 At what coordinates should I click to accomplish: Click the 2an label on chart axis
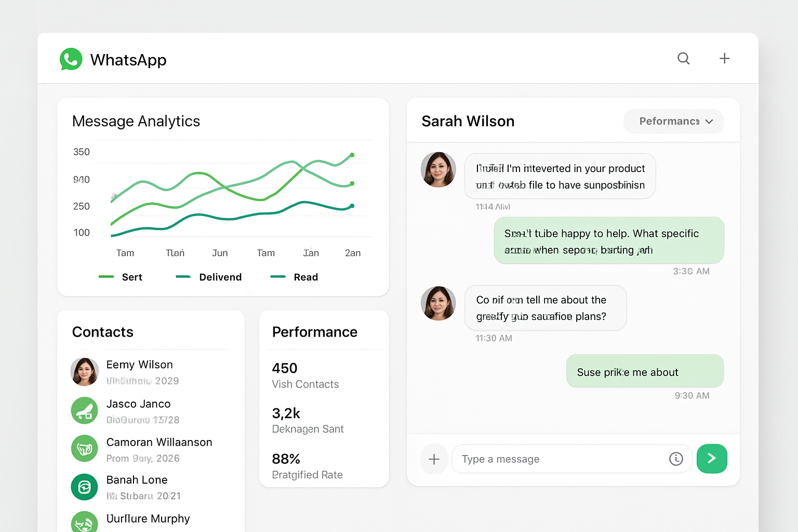(x=353, y=253)
